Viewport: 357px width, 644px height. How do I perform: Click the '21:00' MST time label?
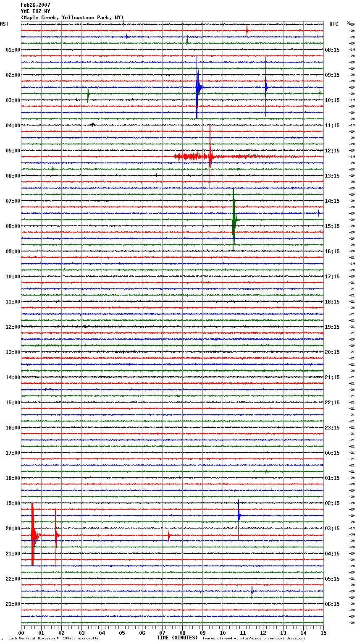(x=13, y=554)
